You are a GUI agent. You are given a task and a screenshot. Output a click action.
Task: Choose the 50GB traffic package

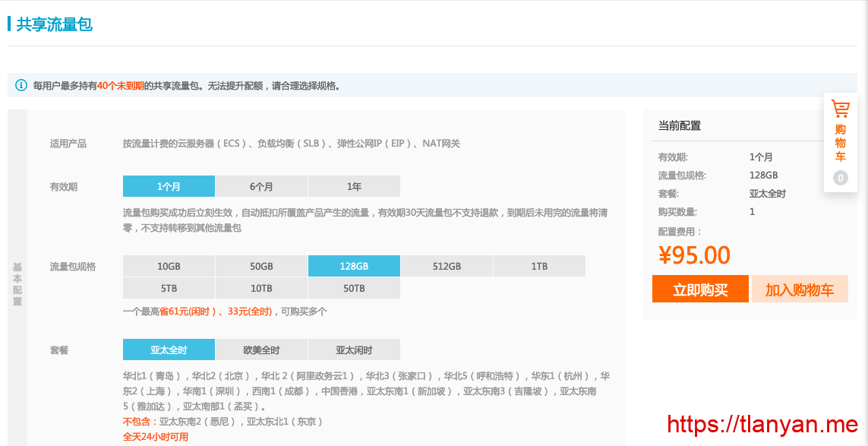click(261, 266)
